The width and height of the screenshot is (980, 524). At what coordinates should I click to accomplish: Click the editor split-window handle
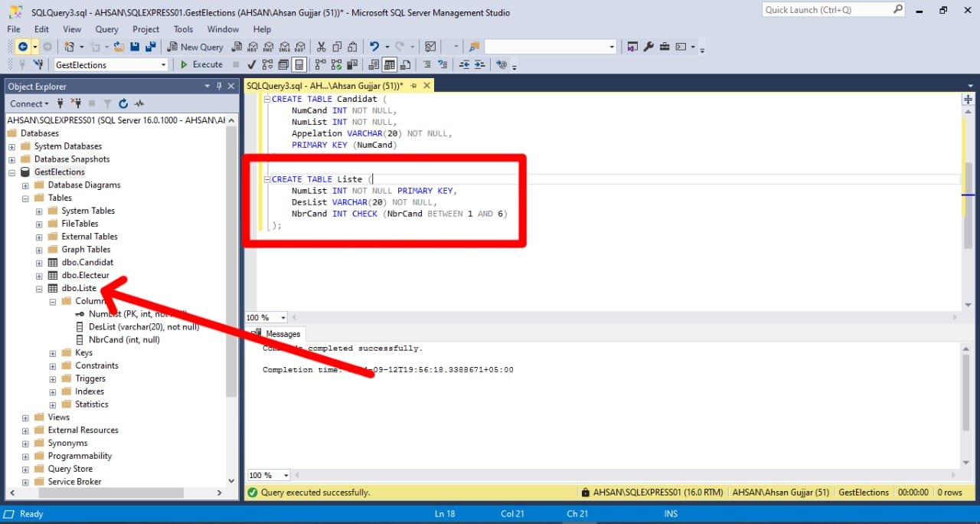[x=969, y=99]
